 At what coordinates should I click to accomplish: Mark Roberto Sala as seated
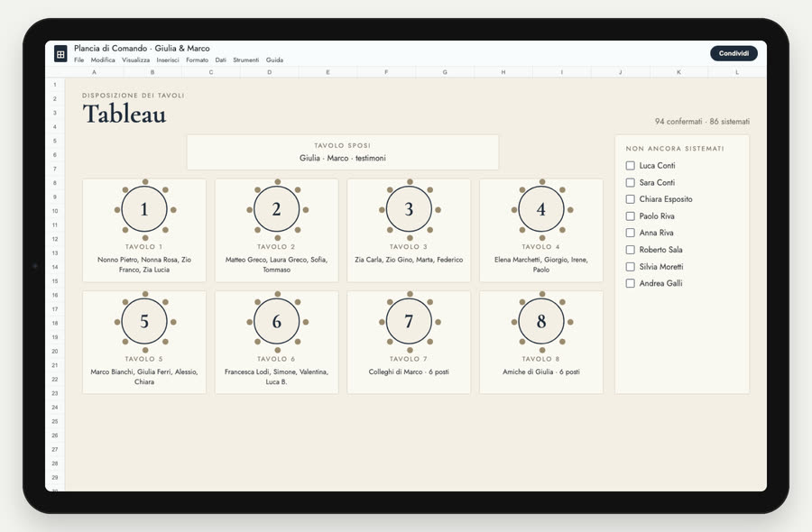(631, 250)
